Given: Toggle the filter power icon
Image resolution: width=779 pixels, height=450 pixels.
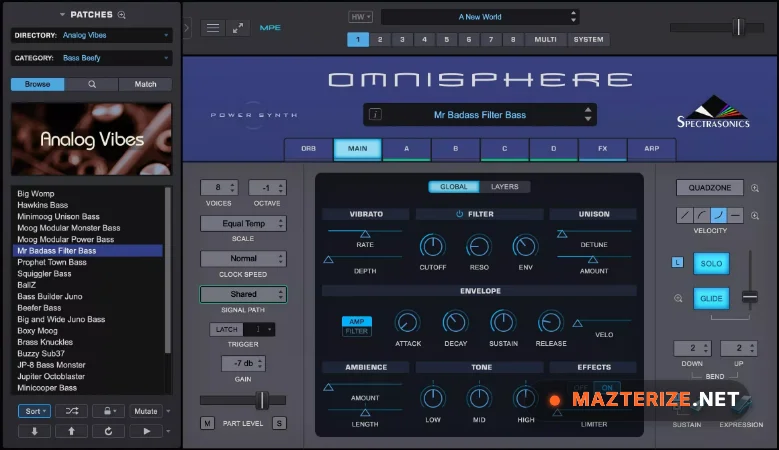Looking at the screenshot, I should [x=460, y=214].
